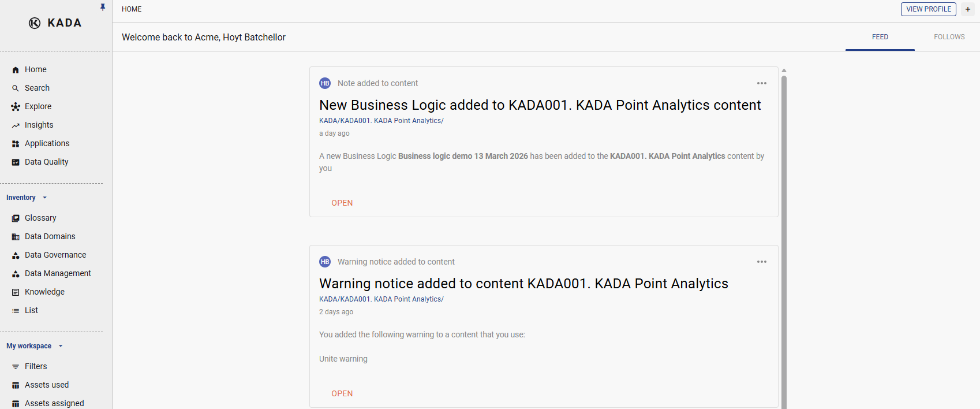Click the KADA logo
Image resolution: width=980 pixels, height=409 pixels.
point(55,23)
